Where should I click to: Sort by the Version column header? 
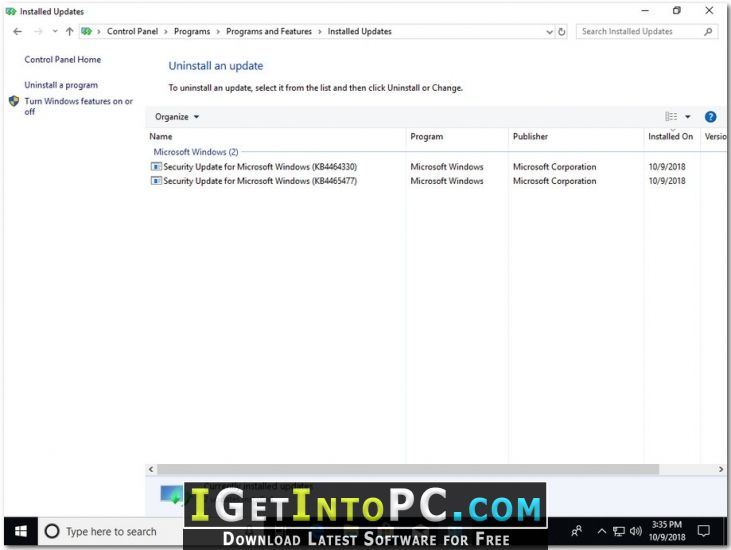715,137
